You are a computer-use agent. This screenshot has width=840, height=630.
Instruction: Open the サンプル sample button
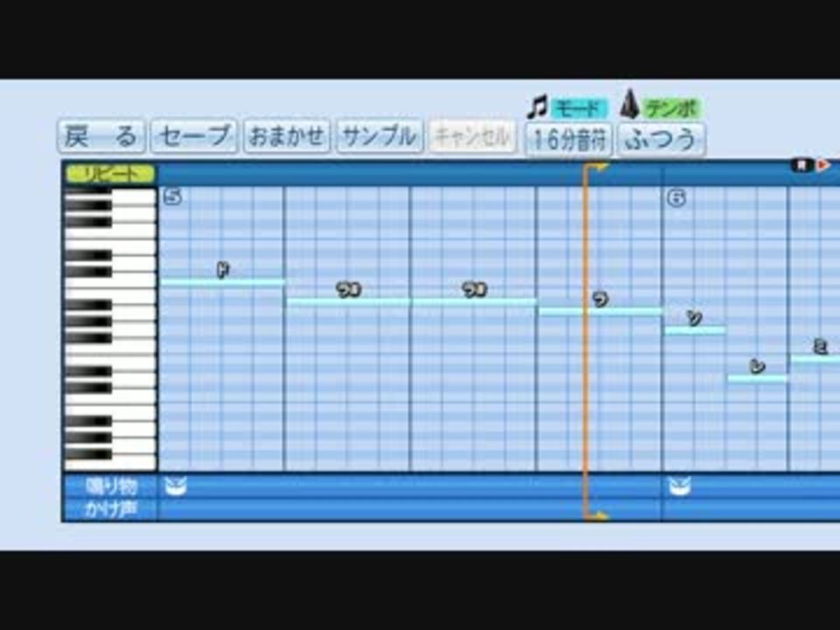coord(379,136)
